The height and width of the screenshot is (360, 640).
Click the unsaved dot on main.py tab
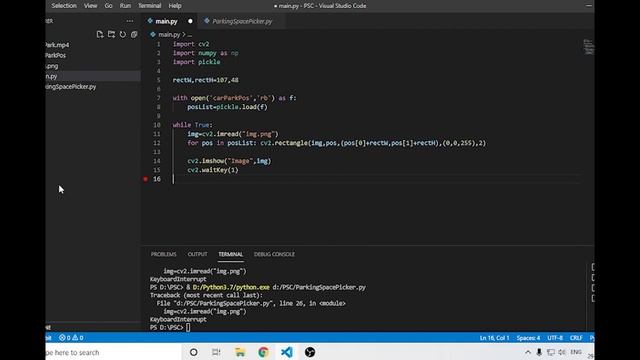(190, 21)
